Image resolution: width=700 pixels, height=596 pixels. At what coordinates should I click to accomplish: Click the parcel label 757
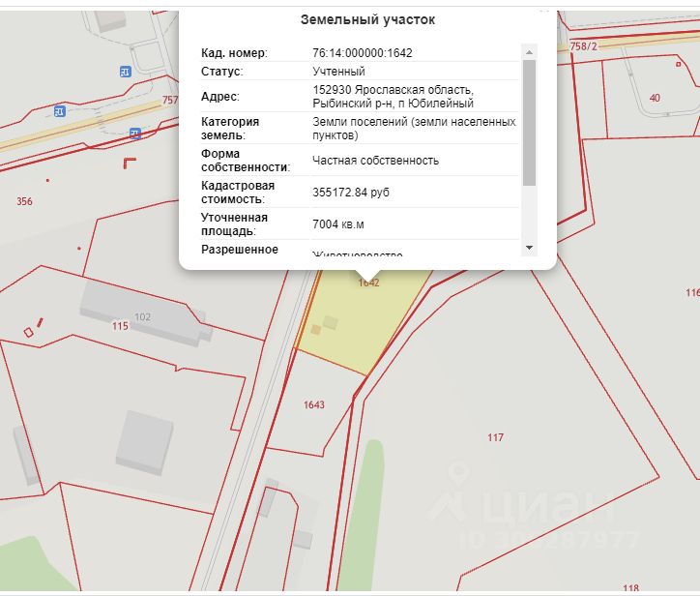click(x=169, y=100)
